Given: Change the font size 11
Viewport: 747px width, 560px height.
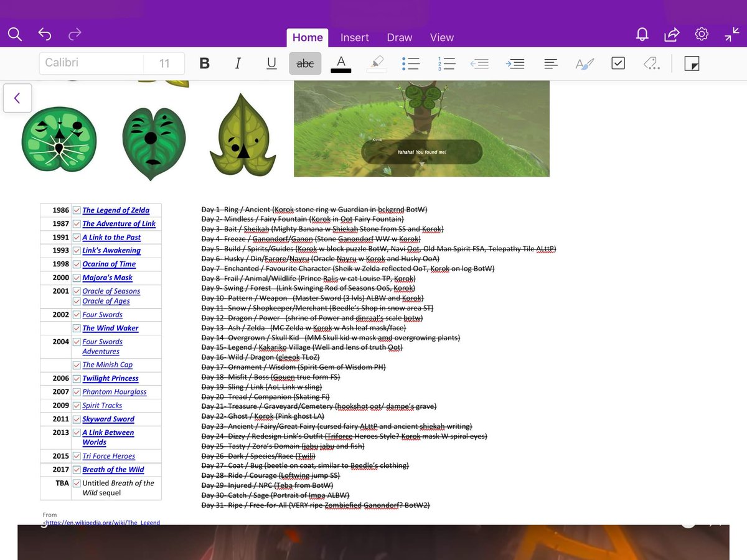Looking at the screenshot, I should 164,63.
